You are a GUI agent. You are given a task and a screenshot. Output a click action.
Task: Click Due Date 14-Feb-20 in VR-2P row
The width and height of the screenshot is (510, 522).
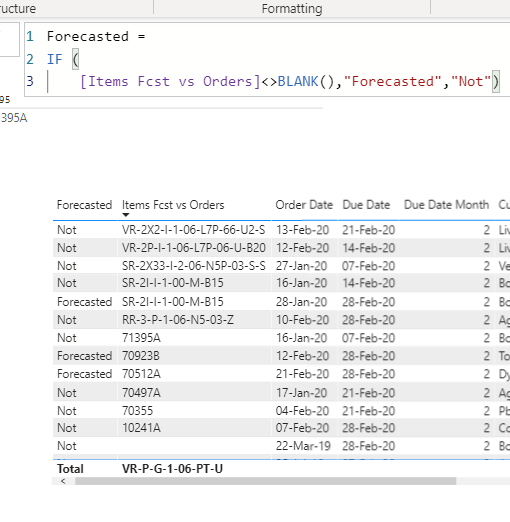click(x=368, y=248)
